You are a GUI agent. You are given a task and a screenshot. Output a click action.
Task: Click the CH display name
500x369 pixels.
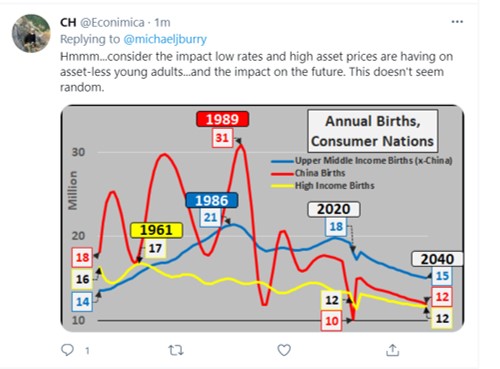[68, 22]
